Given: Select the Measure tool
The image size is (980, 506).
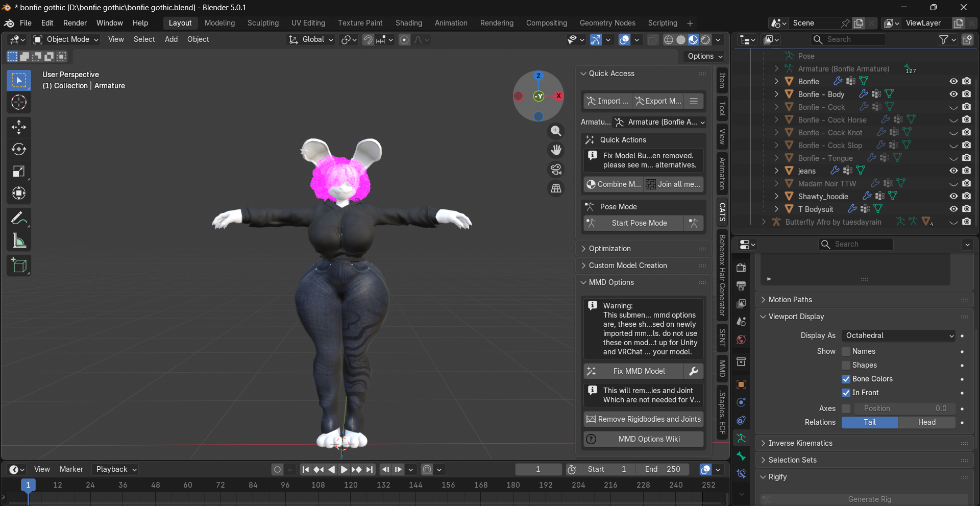Looking at the screenshot, I should tap(19, 240).
